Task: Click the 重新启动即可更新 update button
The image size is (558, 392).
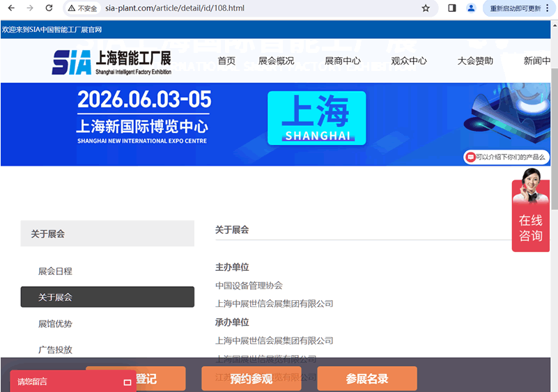Action: tap(516, 8)
